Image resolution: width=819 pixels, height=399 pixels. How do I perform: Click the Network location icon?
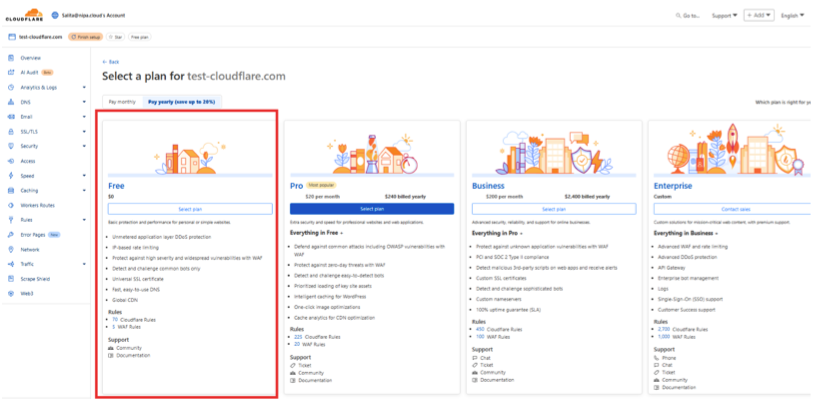[10, 250]
